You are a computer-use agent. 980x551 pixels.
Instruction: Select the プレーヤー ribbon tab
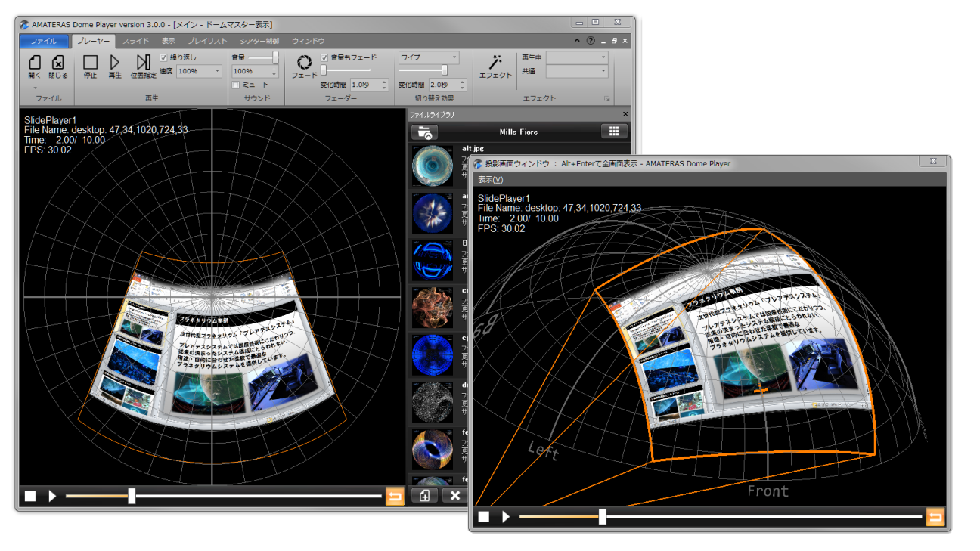pyautogui.click(x=94, y=41)
